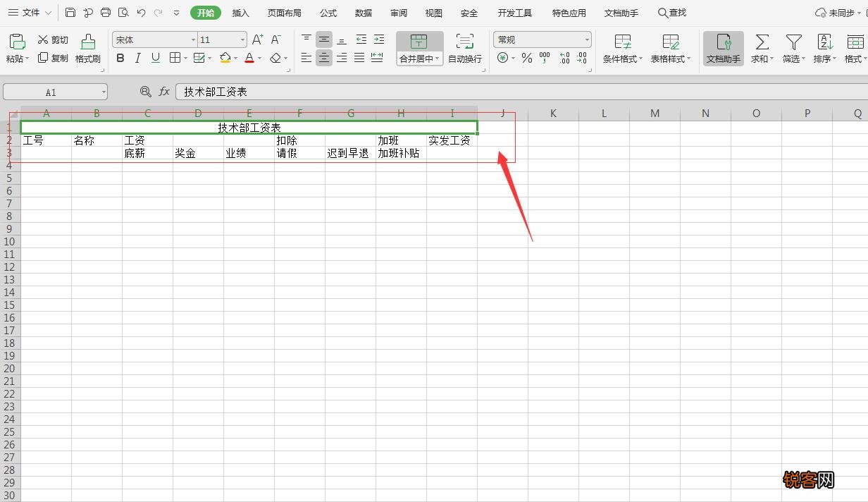Click the increase indent icon

pyautogui.click(x=379, y=39)
